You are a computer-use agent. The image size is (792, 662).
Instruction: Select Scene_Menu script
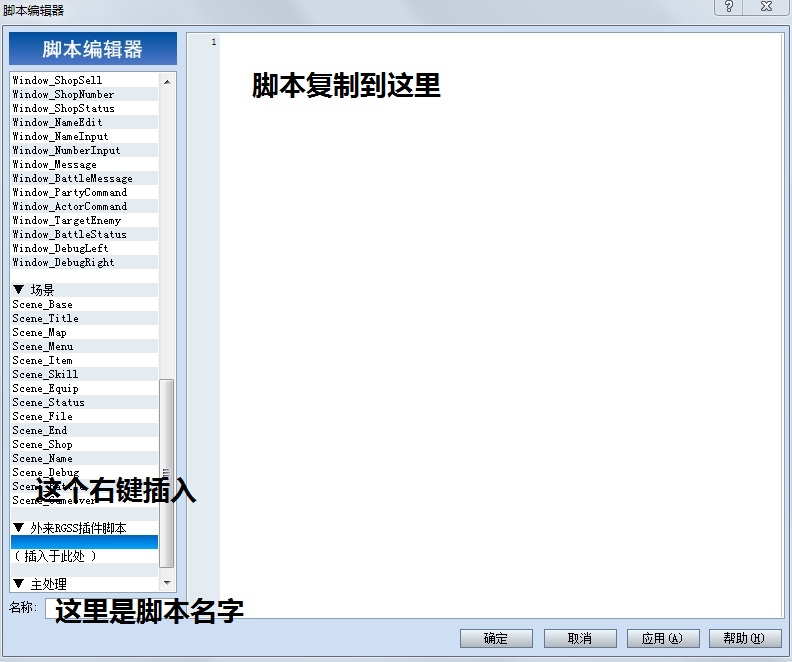(x=84, y=346)
